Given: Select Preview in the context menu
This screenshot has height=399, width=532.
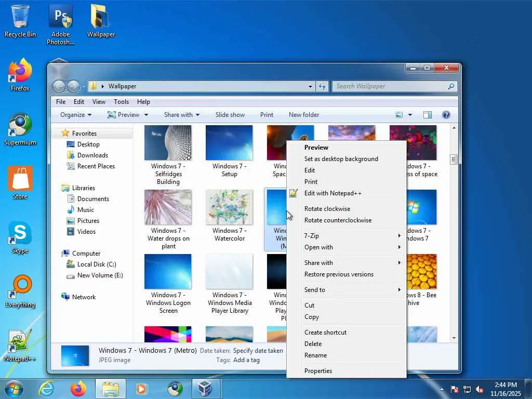Looking at the screenshot, I should 346,147.
